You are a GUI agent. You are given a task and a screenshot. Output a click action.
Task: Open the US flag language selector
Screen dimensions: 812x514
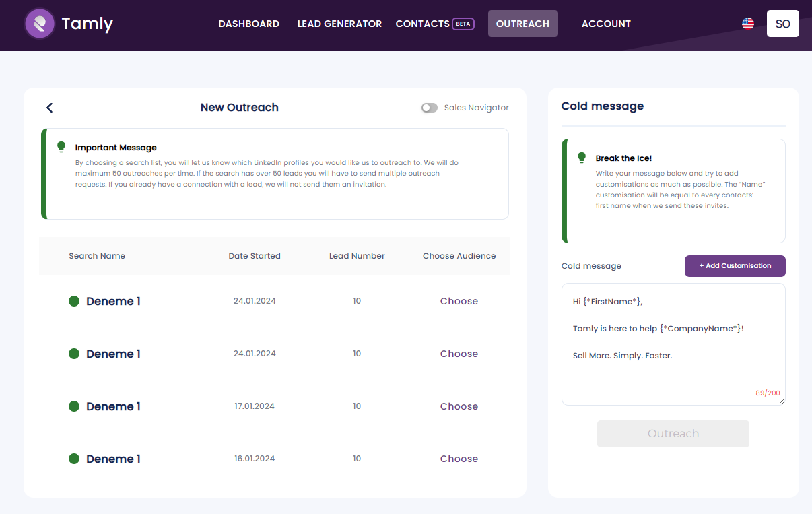[748, 24]
